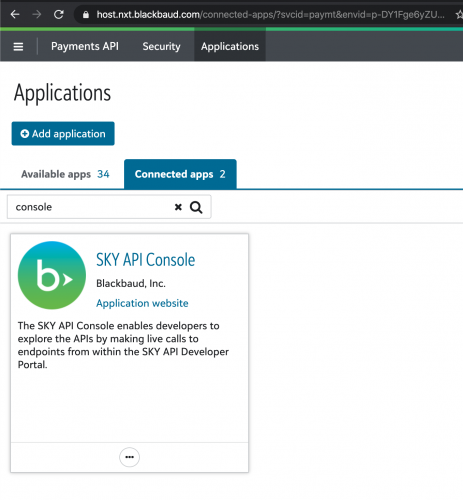Click the padlock icon in address bar
This screenshot has height=500, width=463.
pos(86,15)
